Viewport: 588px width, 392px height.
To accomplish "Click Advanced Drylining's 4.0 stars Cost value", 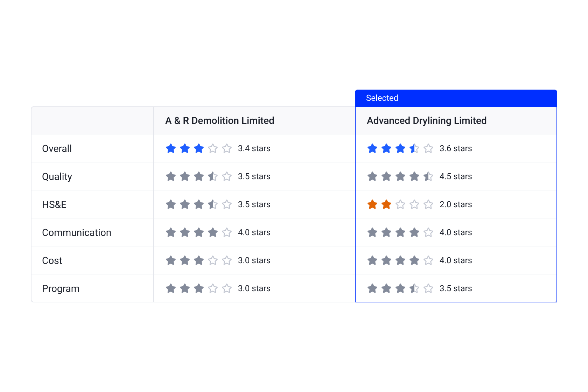I will 456,260.
